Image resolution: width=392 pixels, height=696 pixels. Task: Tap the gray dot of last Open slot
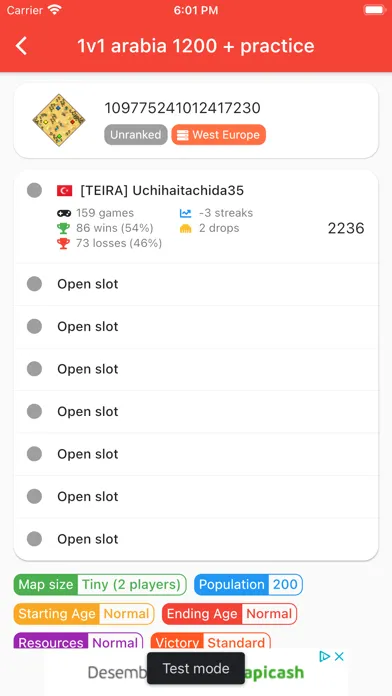click(x=34, y=539)
